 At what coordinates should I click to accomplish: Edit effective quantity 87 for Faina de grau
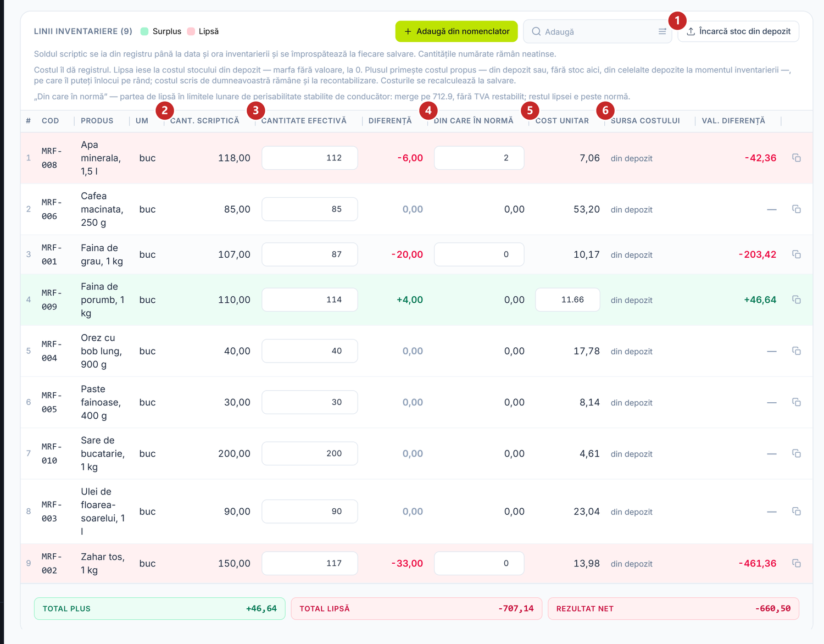(310, 254)
